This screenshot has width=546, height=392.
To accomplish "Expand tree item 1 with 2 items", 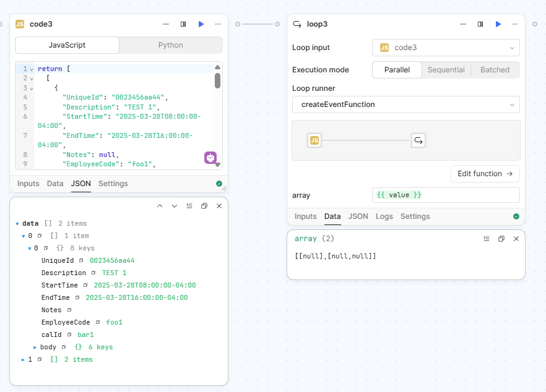I will click(23, 360).
